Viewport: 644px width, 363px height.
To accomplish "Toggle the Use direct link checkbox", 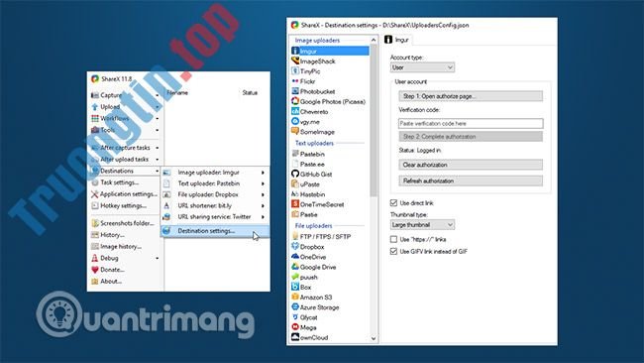I will click(393, 202).
